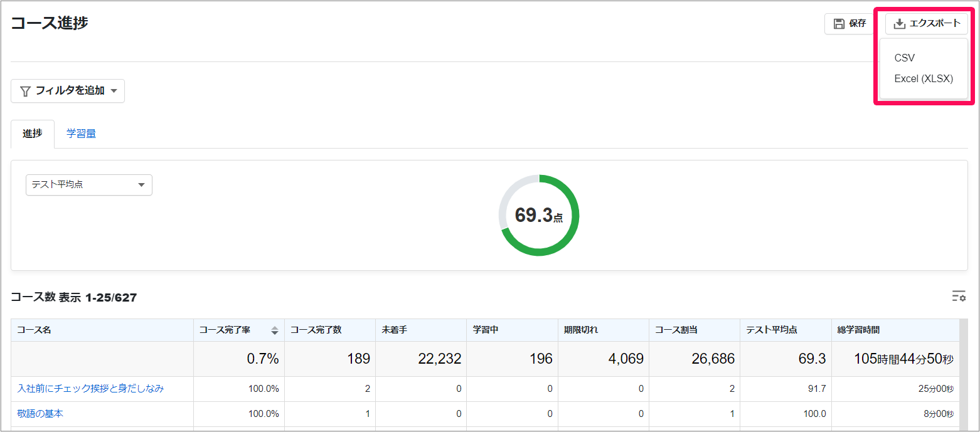Open the フィルタを追加 dropdown arrow
This screenshot has width=980, height=432.
114,91
